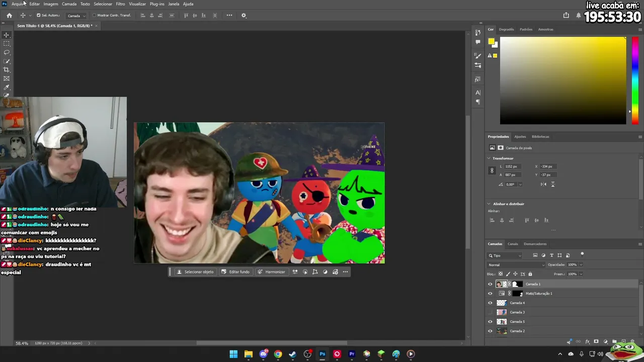Lock position move icon

point(515,274)
